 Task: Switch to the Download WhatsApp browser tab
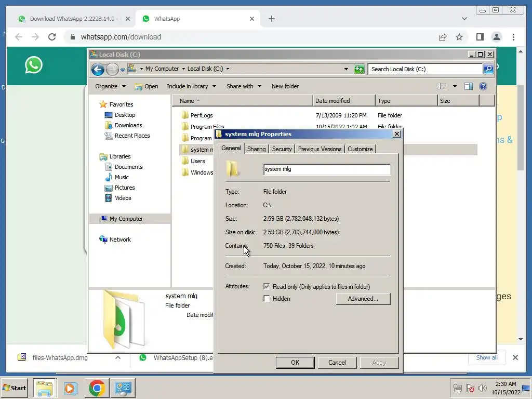point(73,19)
